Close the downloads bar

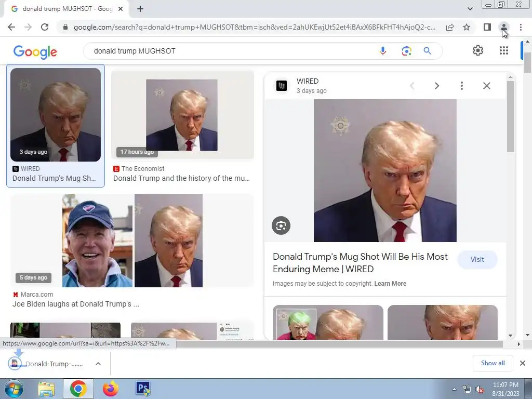[x=523, y=363]
